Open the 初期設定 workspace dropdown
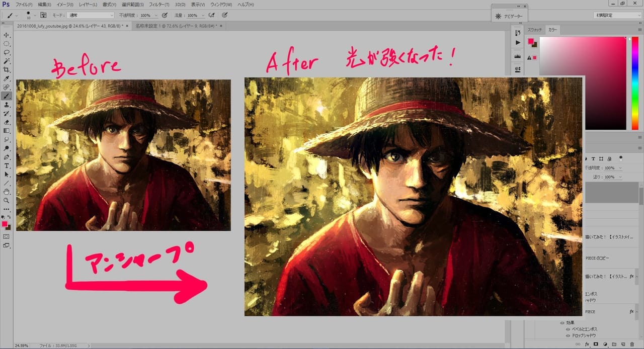Screen dimensions: 644x349 tap(617, 15)
